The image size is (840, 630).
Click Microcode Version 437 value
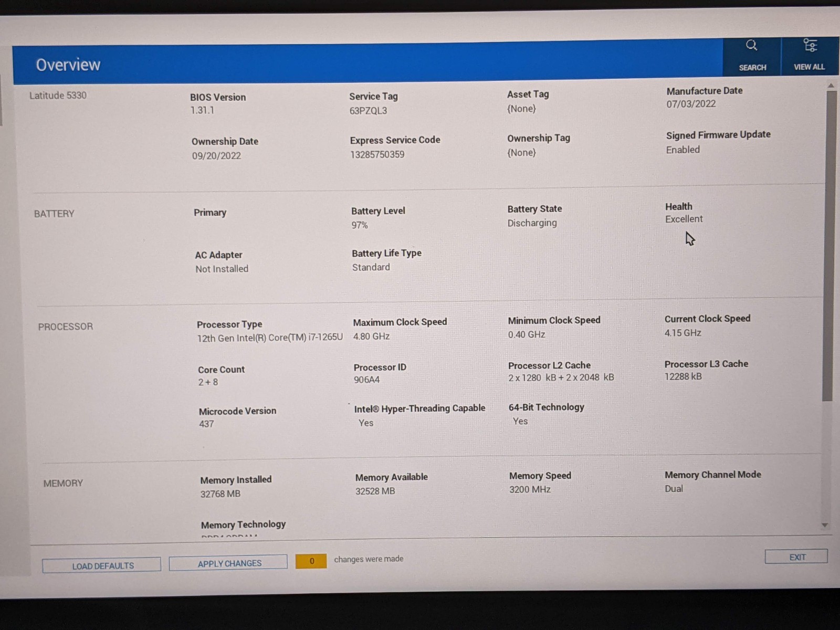pyautogui.click(x=206, y=424)
